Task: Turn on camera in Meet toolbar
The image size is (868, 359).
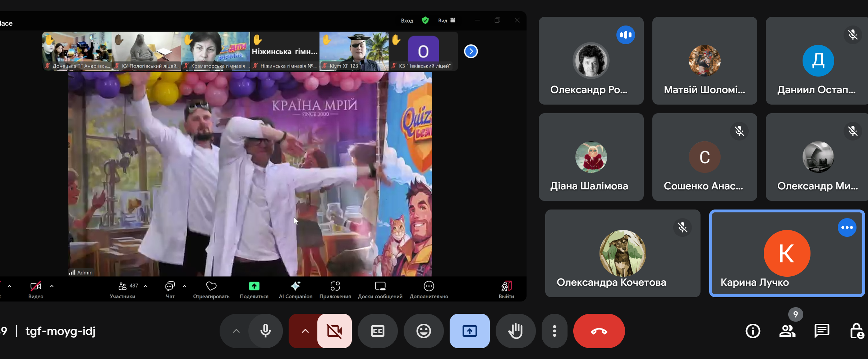Action: [334, 331]
